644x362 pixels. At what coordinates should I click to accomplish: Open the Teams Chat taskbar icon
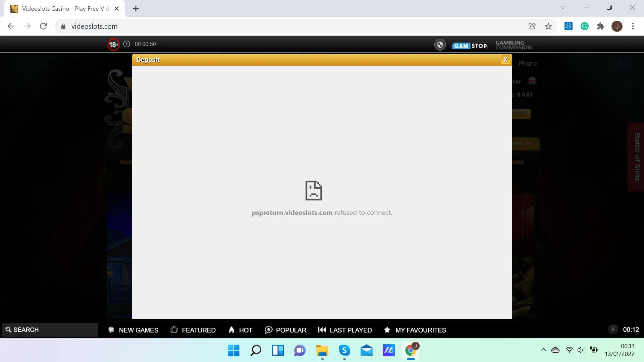(x=300, y=351)
